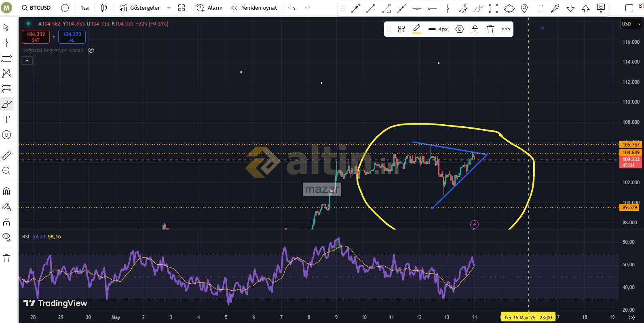The width and height of the screenshot is (644, 323).
Task: Open the BTCUSD symbol search
Action: coord(36,8)
